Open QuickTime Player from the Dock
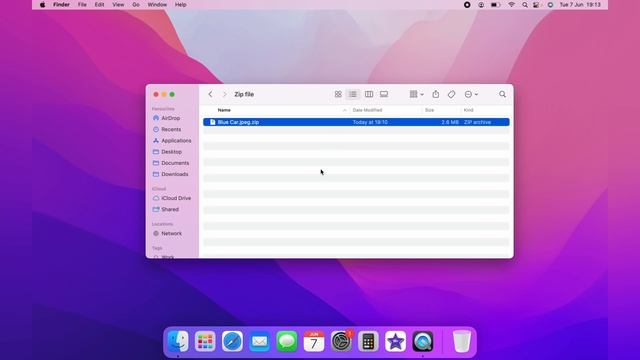 [423, 341]
